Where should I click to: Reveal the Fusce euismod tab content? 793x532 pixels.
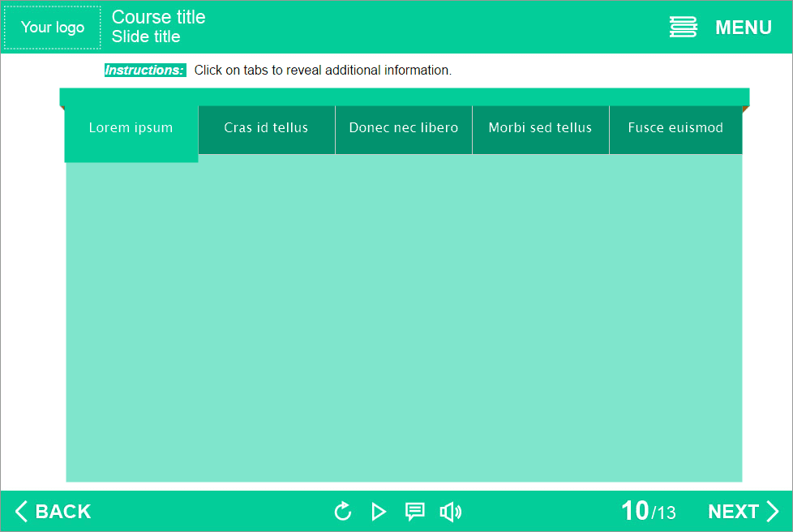pos(675,128)
